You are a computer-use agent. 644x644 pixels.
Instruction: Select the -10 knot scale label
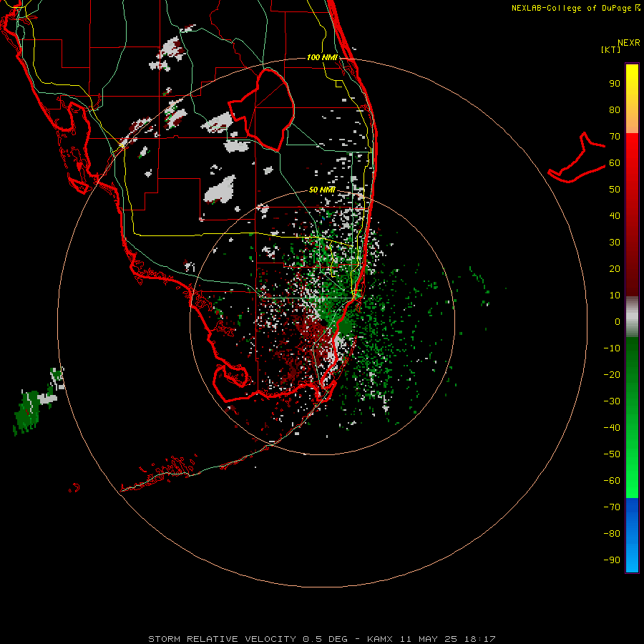612,348
